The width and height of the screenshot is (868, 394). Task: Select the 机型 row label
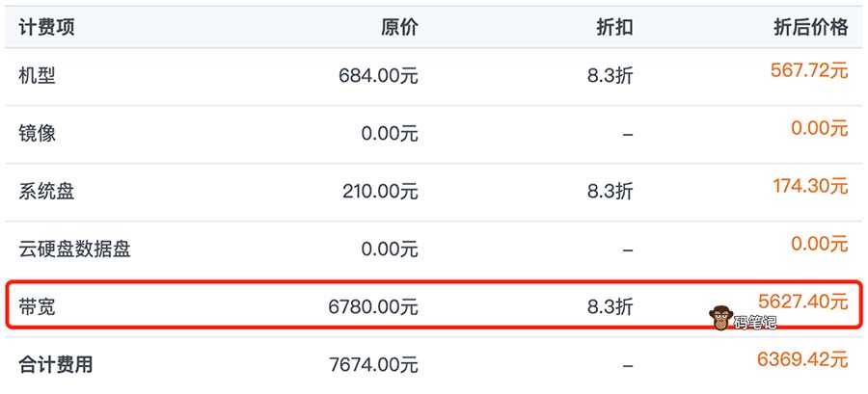pos(38,76)
